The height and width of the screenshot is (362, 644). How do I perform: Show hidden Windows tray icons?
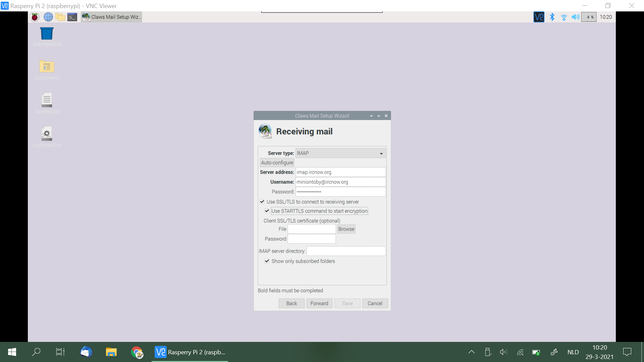coord(472,352)
